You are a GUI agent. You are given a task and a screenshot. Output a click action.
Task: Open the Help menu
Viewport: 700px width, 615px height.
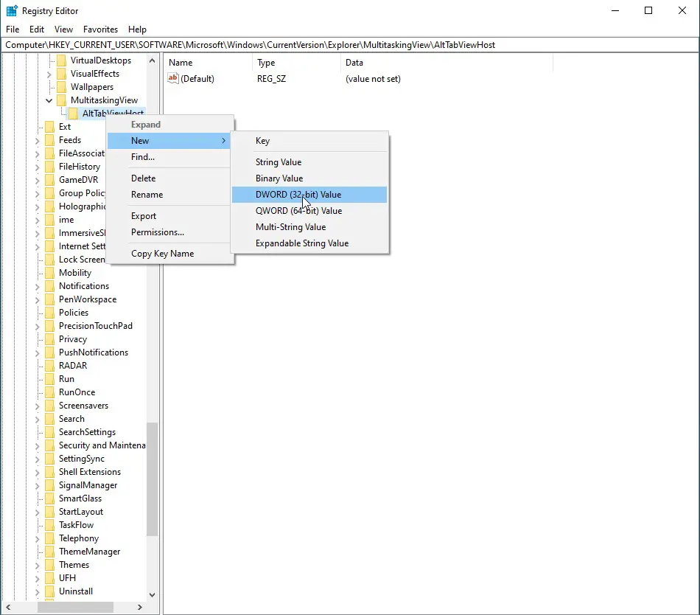click(x=137, y=29)
